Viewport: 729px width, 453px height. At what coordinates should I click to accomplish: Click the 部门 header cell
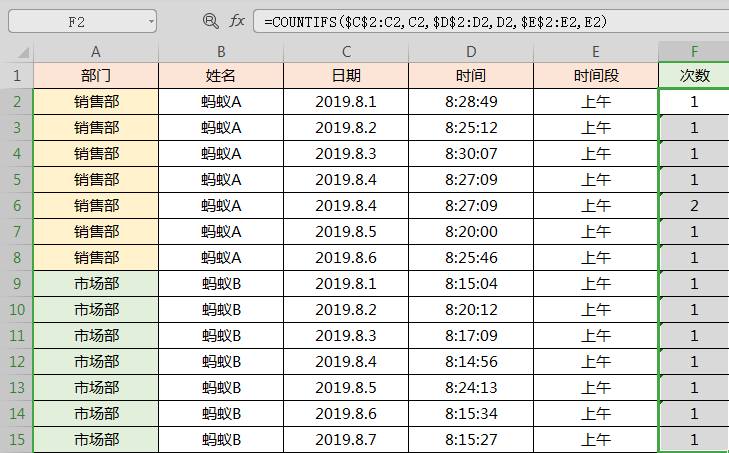pyautogui.click(x=96, y=76)
